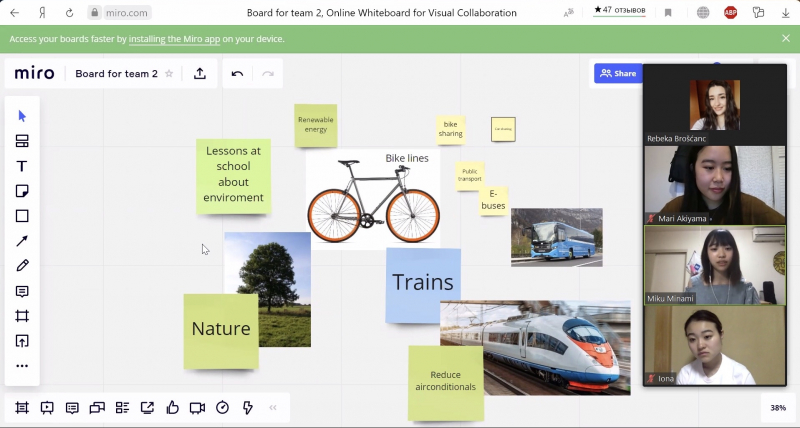
Task: Select the Sticky note tool
Action: [22, 191]
